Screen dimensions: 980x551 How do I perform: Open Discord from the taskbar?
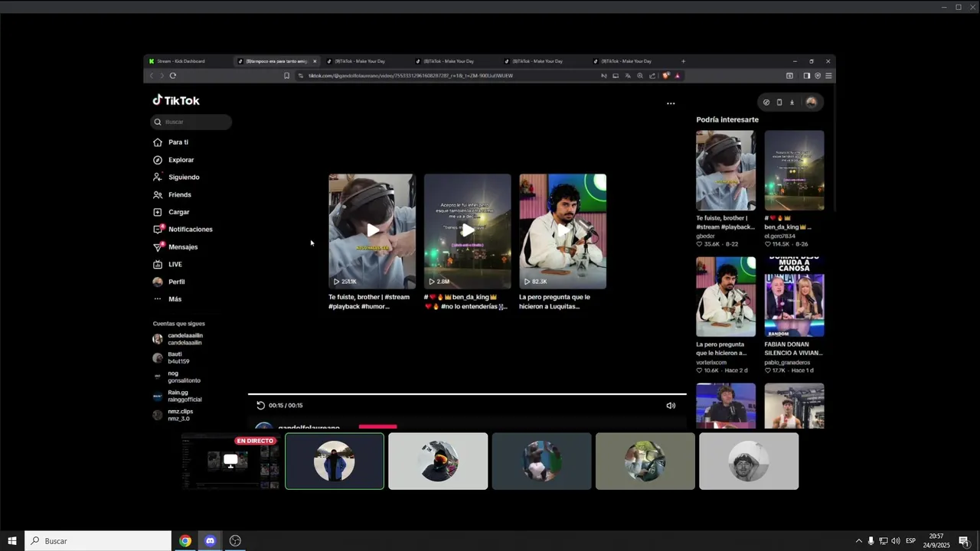coord(211,541)
